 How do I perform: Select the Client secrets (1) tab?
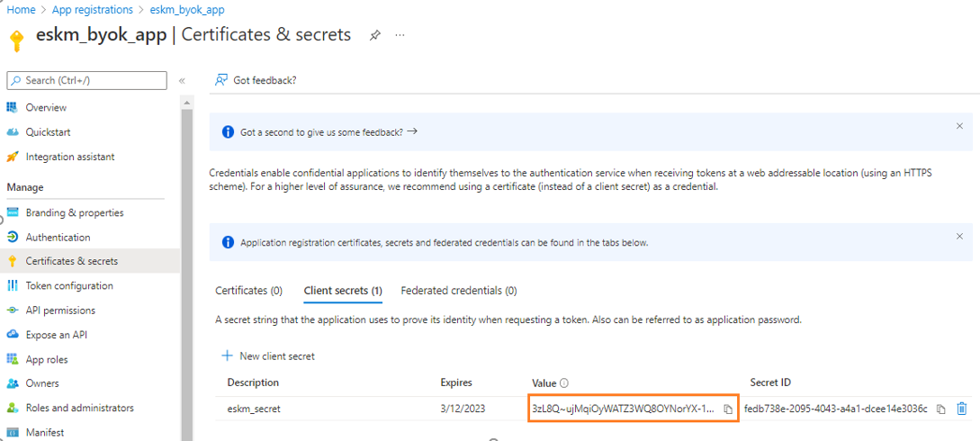click(343, 291)
